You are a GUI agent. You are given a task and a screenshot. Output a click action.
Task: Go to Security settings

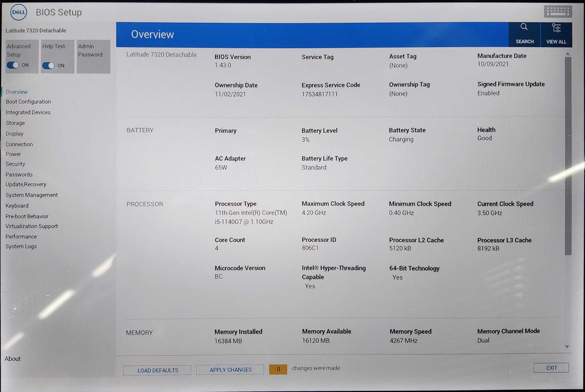[x=16, y=164]
